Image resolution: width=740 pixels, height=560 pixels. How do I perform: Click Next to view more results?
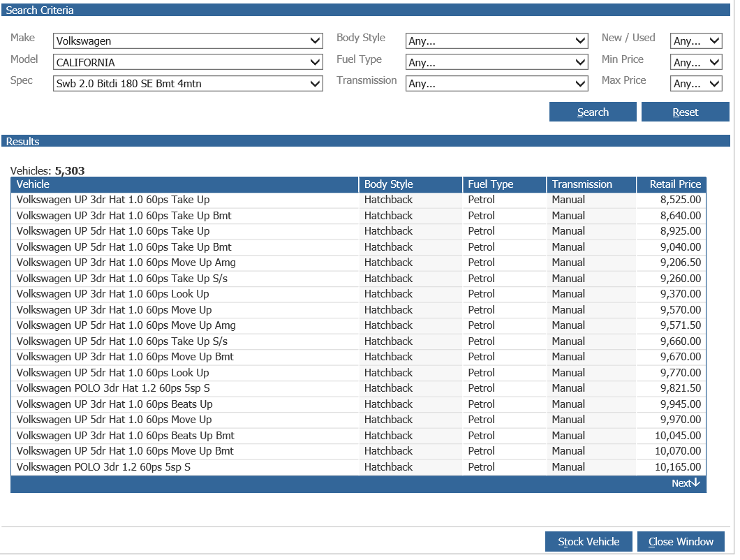(x=686, y=483)
